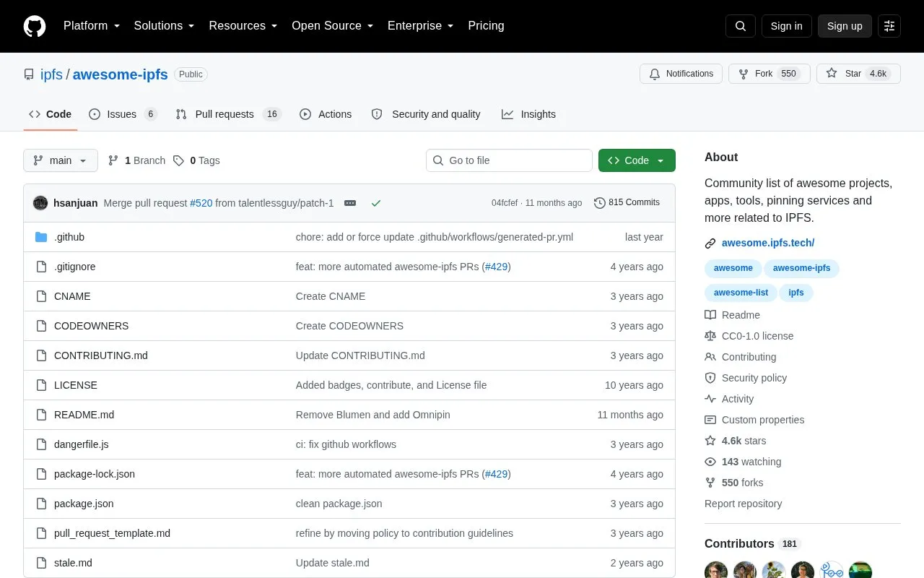Click the awesome-list topic tag
Screen dimensions: 924x578
[741, 293]
